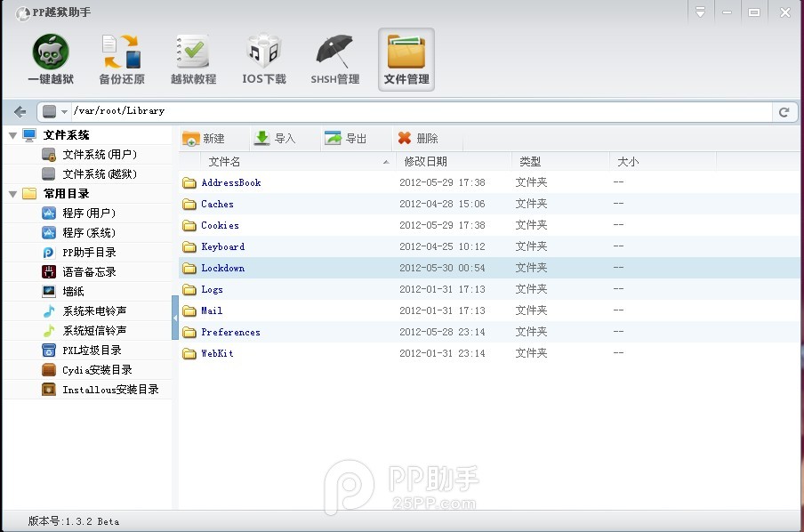Click the 删除 delete button
The width and height of the screenshot is (804, 532).
(x=417, y=138)
